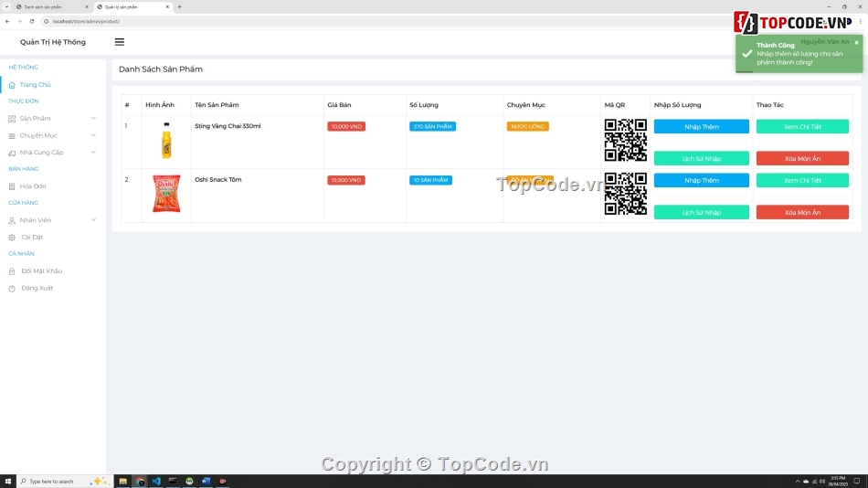
Task: Close the Thành Công success notification
Action: pos(856,43)
